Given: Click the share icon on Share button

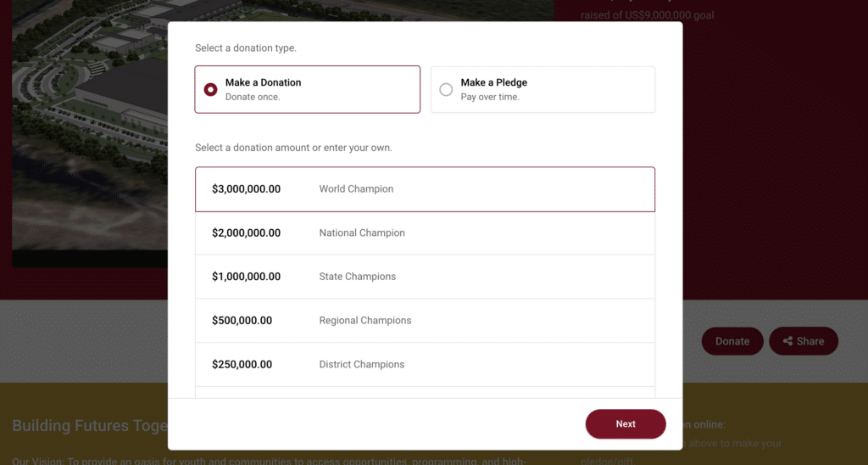Looking at the screenshot, I should click(787, 341).
